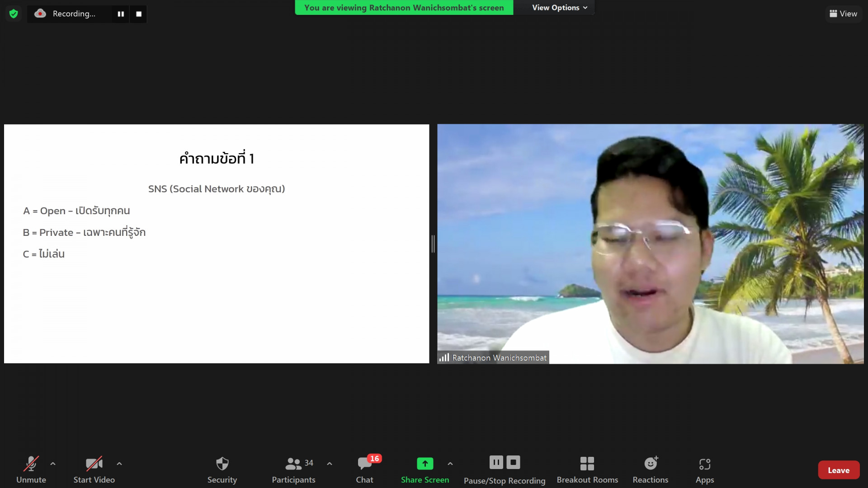Pause recording from the top-left bar
The width and height of the screenshot is (868, 488).
point(121,14)
